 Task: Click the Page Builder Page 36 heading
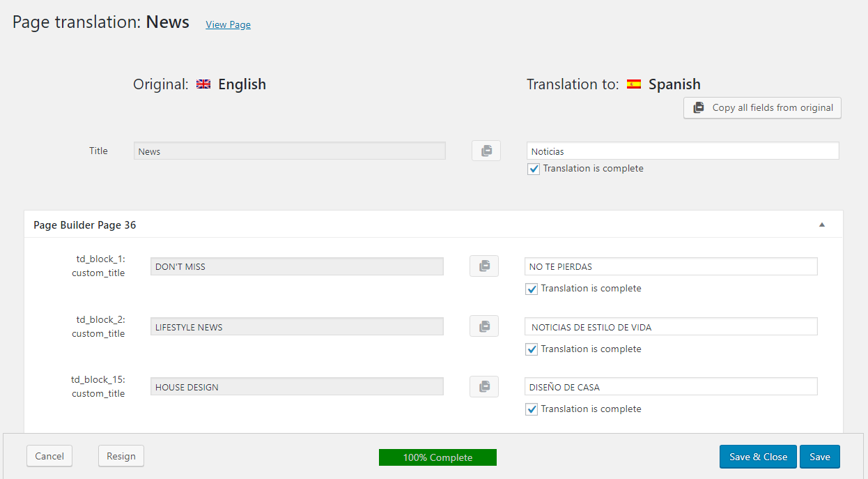pyautogui.click(x=85, y=225)
